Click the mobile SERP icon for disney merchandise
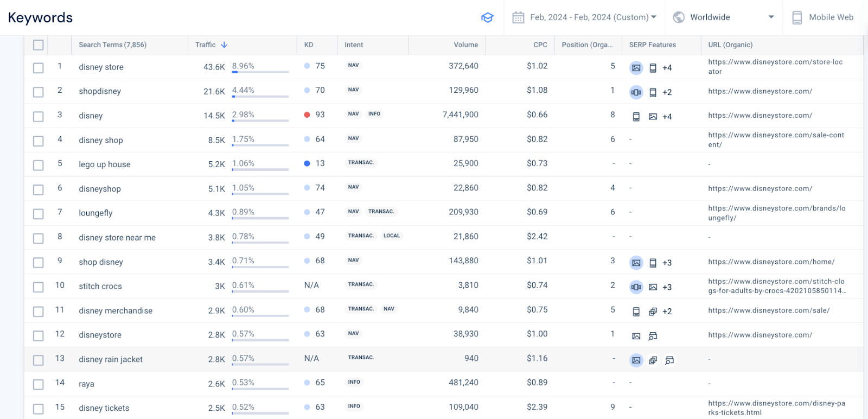This screenshot has width=868, height=419. click(636, 312)
